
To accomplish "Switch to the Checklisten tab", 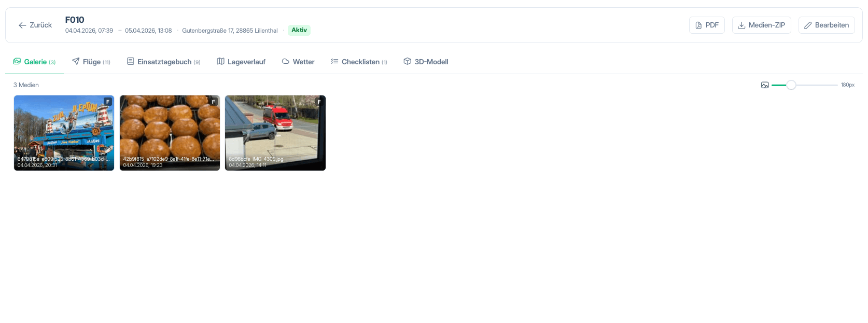I will click(x=359, y=62).
